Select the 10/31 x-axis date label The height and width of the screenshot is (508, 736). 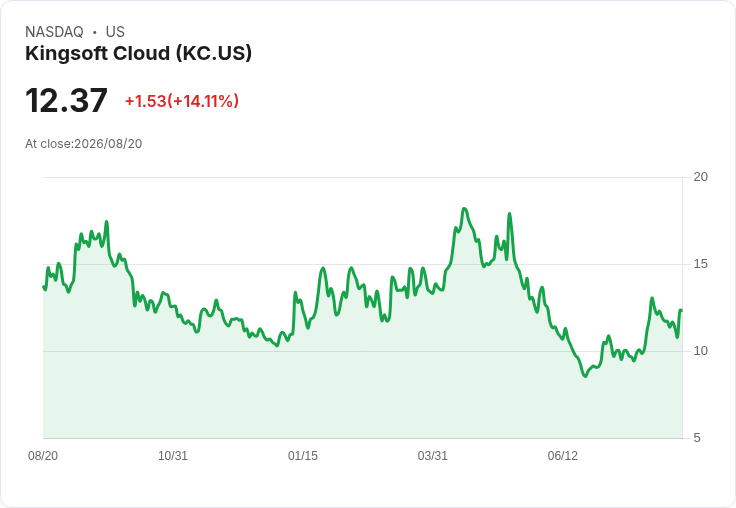[x=173, y=455]
